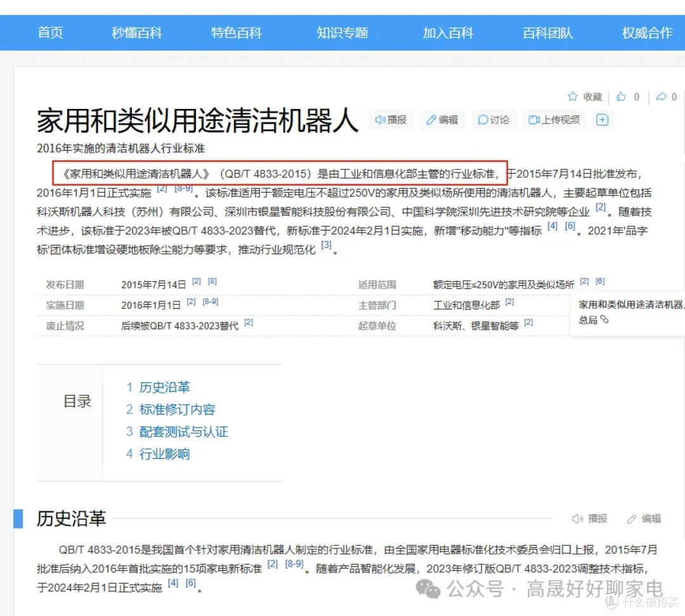Click the 上传视频 upload button
The width and height of the screenshot is (685, 616).
pos(554,120)
